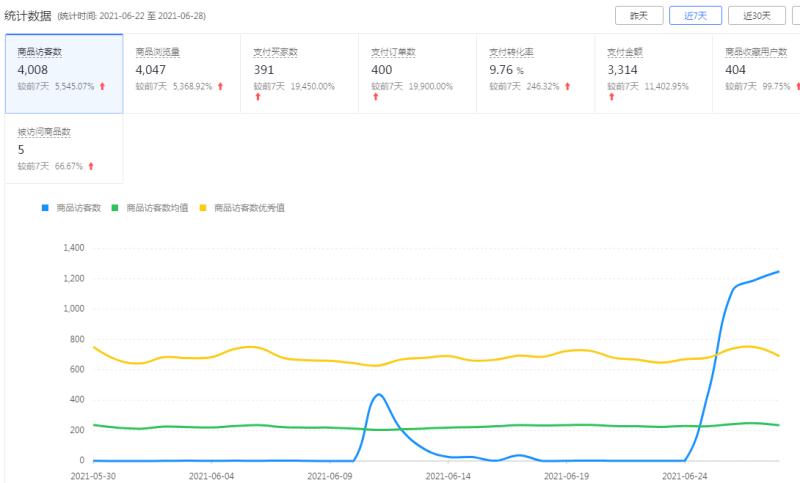Select the 支付订单数 metric card
This screenshot has height=483, width=800.
[417, 73]
